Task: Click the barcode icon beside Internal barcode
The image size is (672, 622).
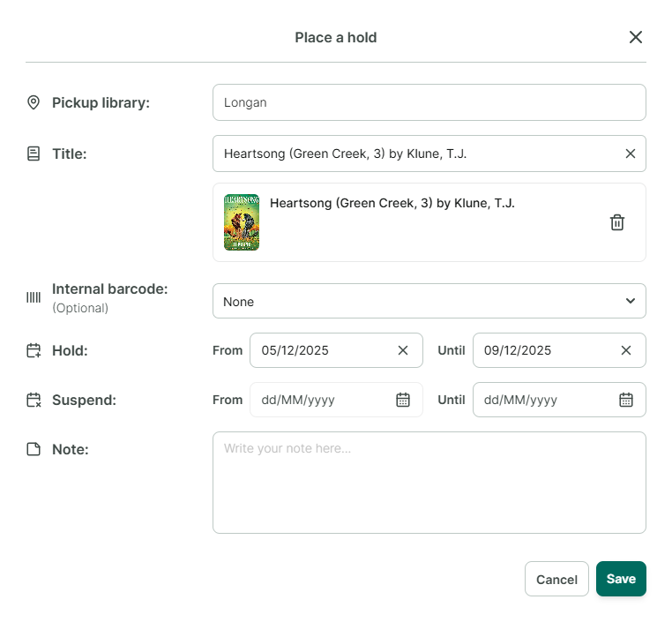Action: (x=34, y=297)
